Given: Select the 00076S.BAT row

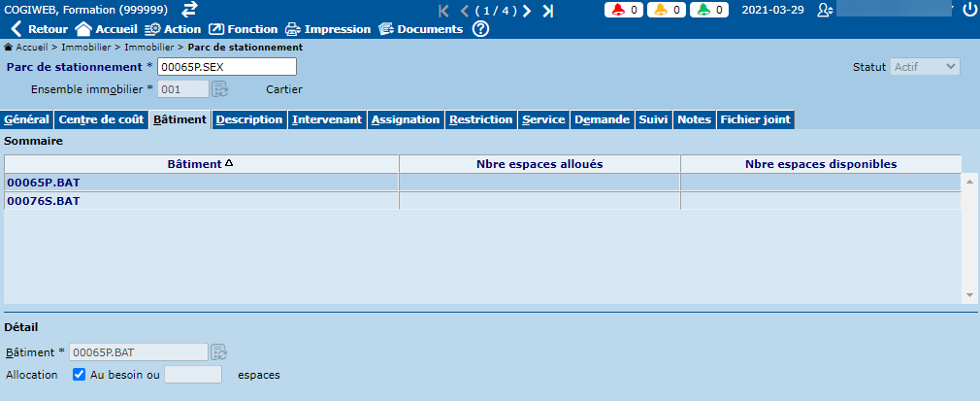Looking at the screenshot, I should click(x=44, y=201).
